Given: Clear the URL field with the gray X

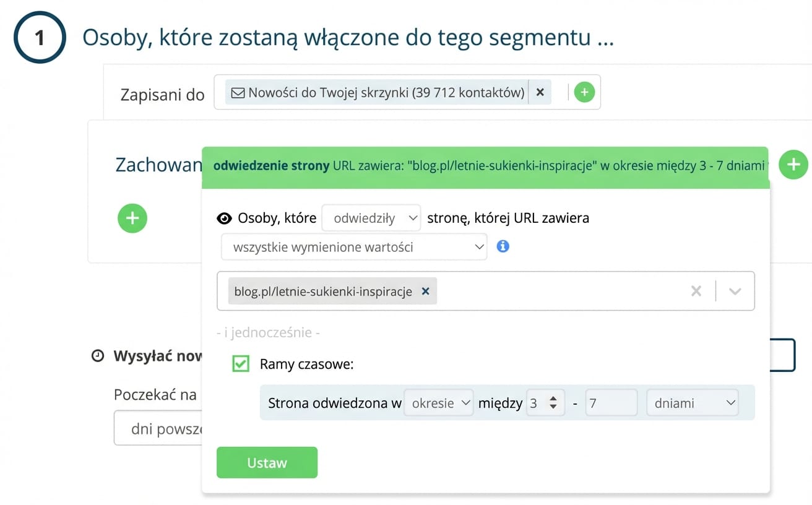Looking at the screenshot, I should (x=696, y=291).
